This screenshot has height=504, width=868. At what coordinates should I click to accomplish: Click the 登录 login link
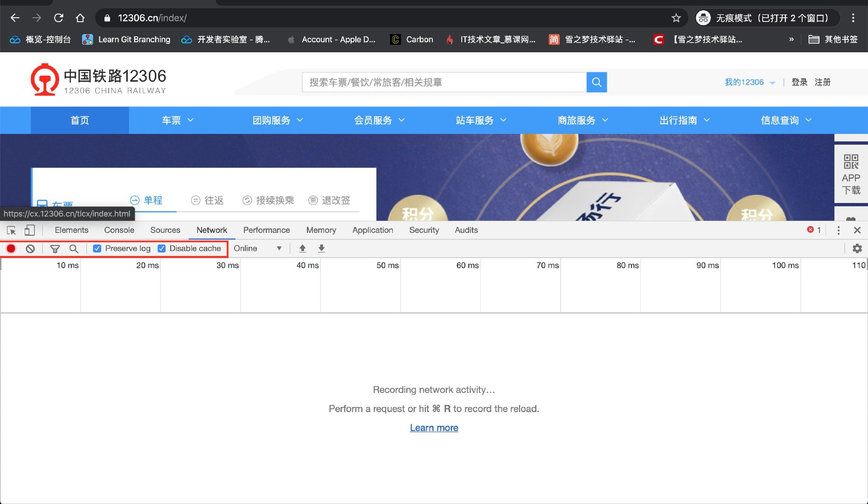tap(799, 82)
